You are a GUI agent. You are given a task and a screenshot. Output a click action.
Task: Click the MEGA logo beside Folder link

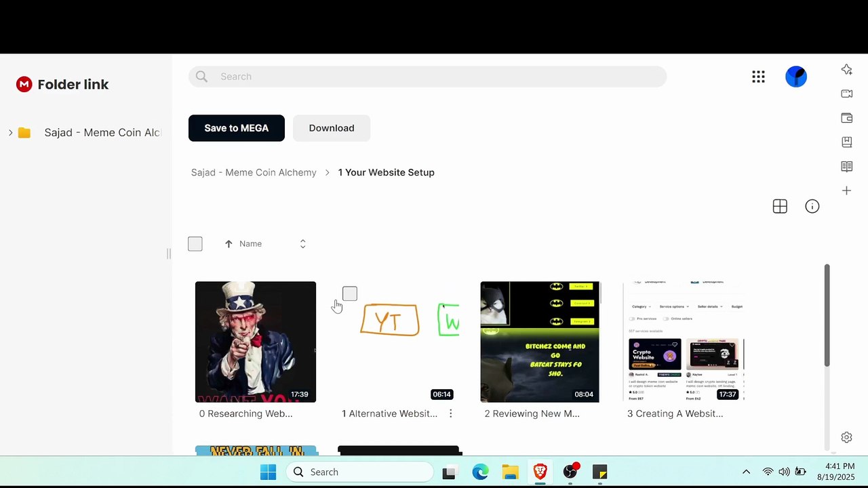click(24, 84)
